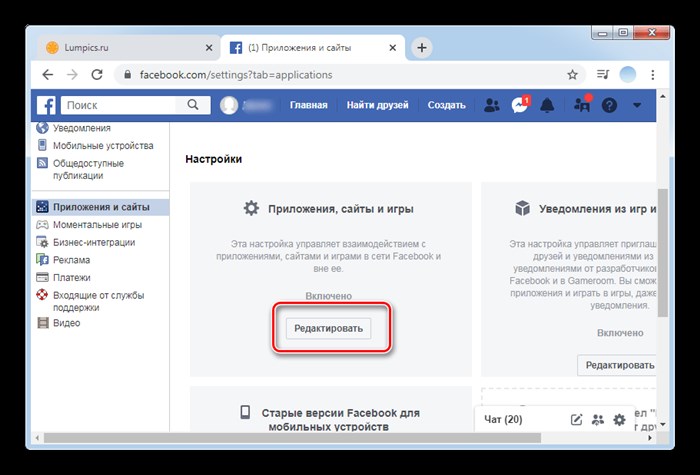Click the Платежи card icon in sidebar
Image resolution: width=700 pixels, height=475 pixels.
(42, 277)
